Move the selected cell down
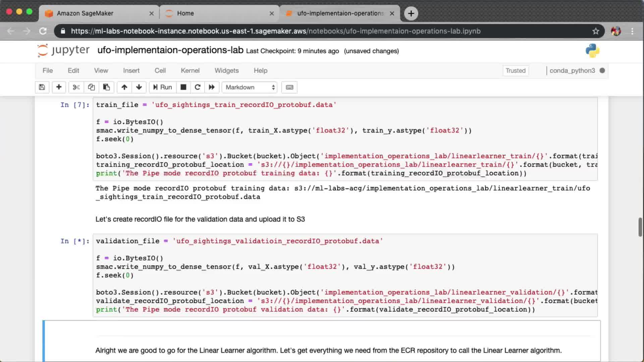Viewport: 644px width, 362px height. (x=139, y=87)
